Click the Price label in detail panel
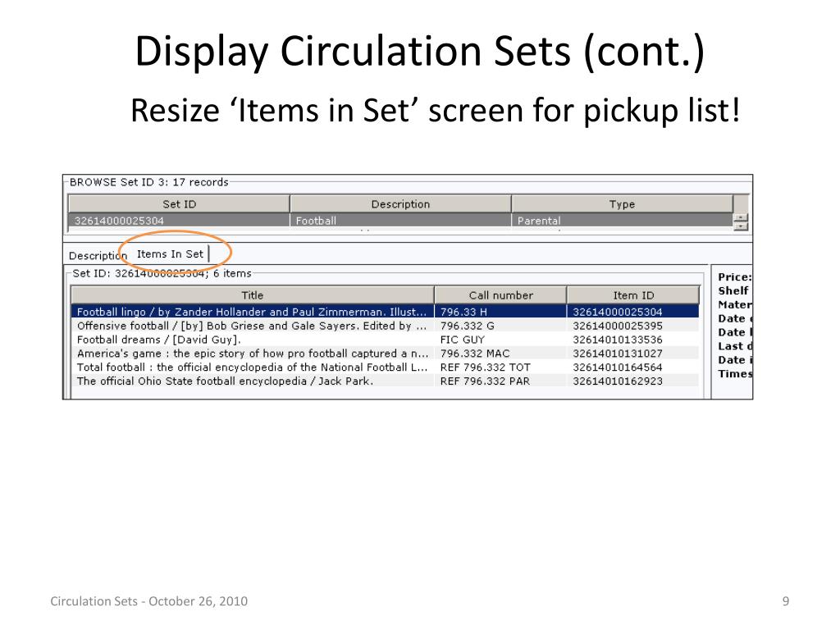This screenshot has width=840, height=630. 734,277
